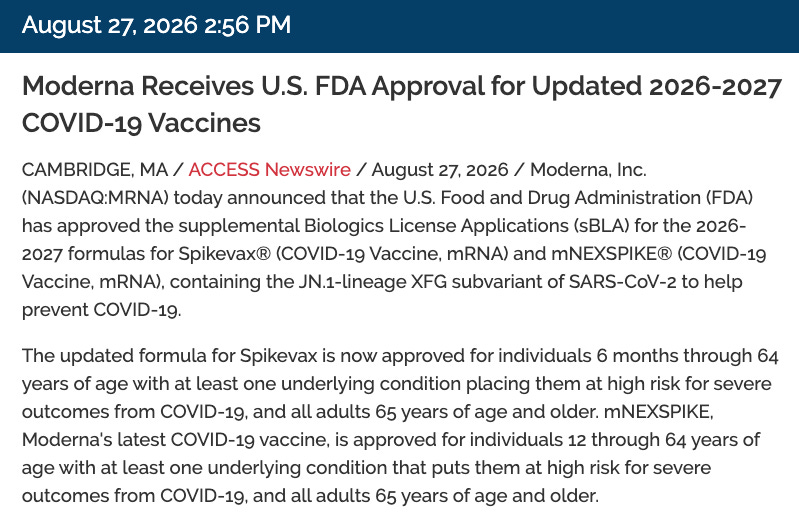Click the August 27, 2026 2:56 PM timestamp
The width and height of the screenshot is (799, 519).
[156, 25]
